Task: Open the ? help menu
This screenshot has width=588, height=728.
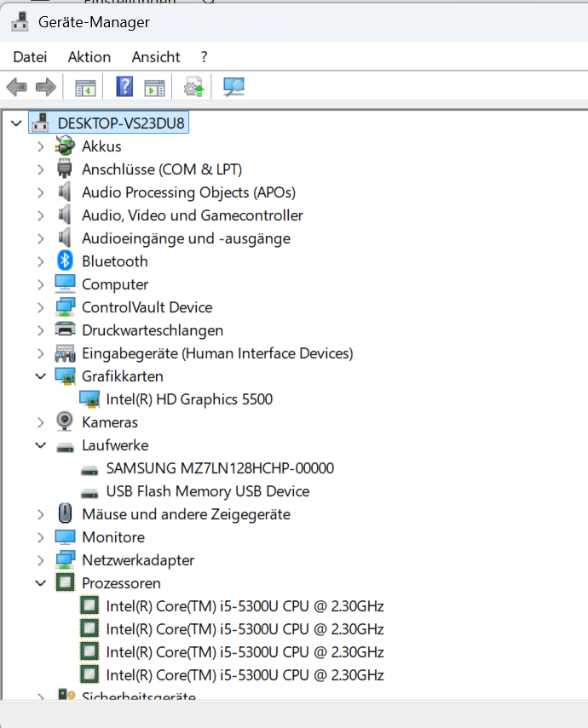Action: pos(204,57)
